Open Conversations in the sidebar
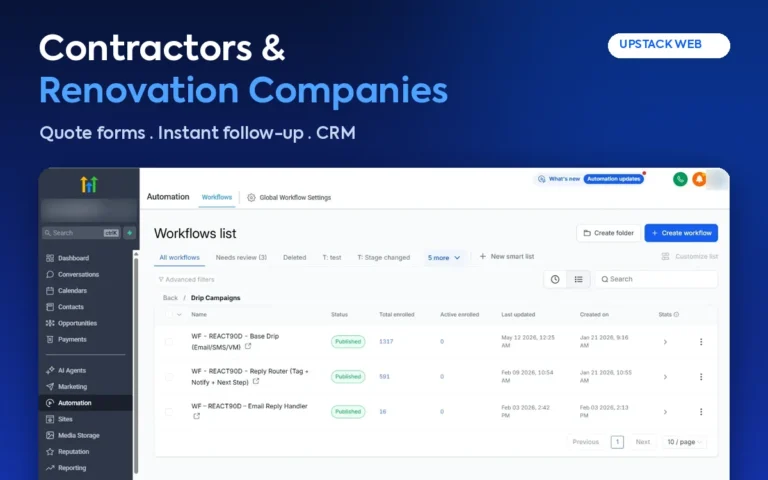 [72, 274]
